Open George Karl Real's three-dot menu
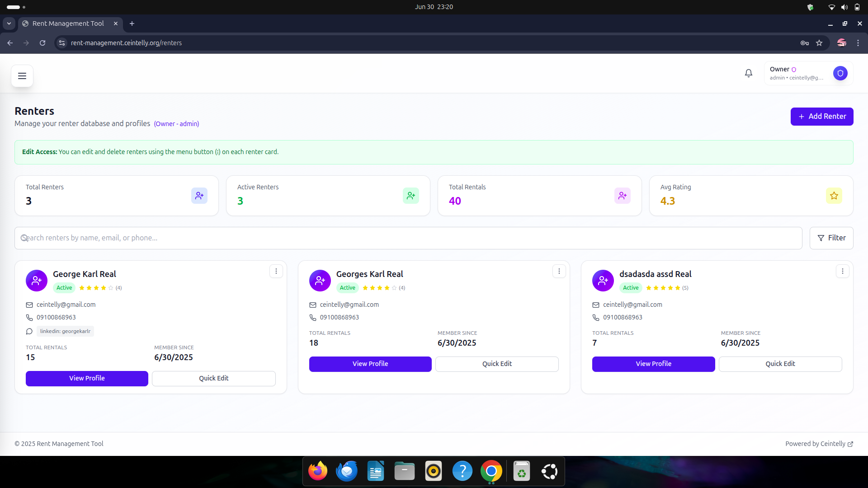 point(276,271)
